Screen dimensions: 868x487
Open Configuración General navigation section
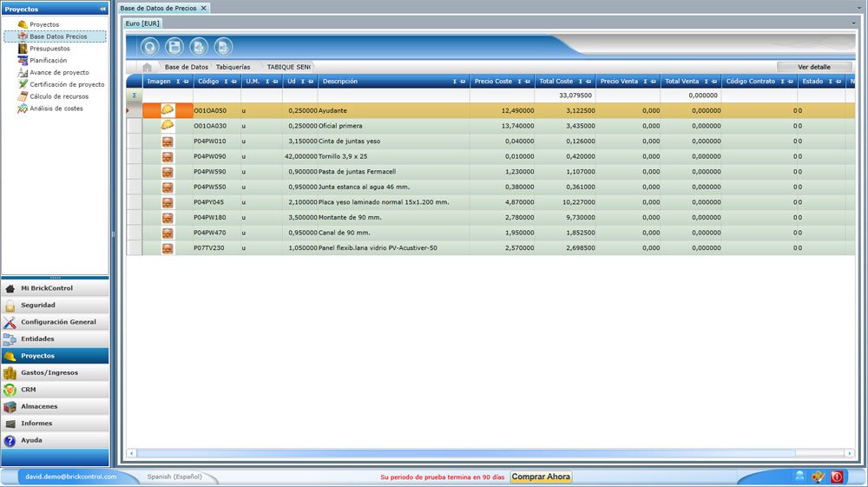[x=55, y=322]
